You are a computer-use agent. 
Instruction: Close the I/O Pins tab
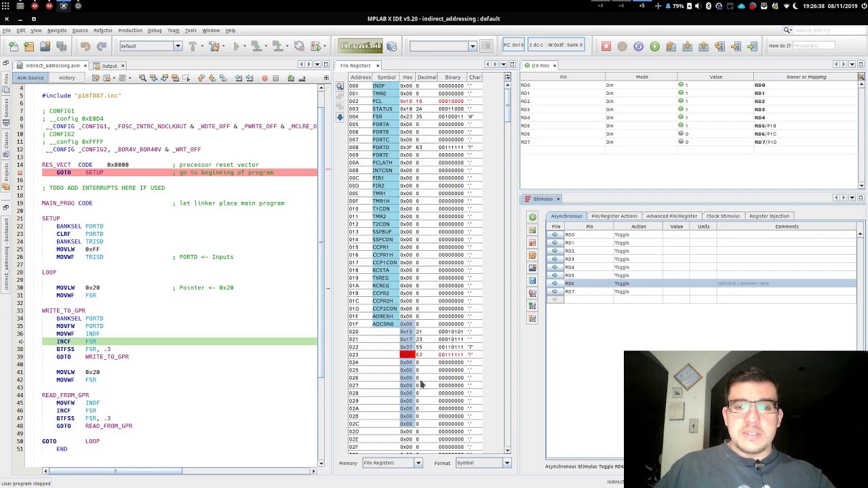[554, 66]
